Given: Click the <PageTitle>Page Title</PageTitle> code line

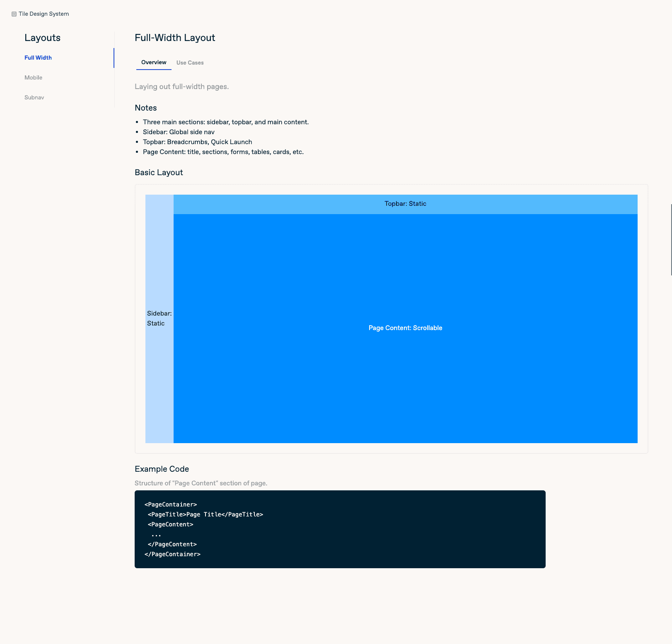Looking at the screenshot, I should pos(205,514).
